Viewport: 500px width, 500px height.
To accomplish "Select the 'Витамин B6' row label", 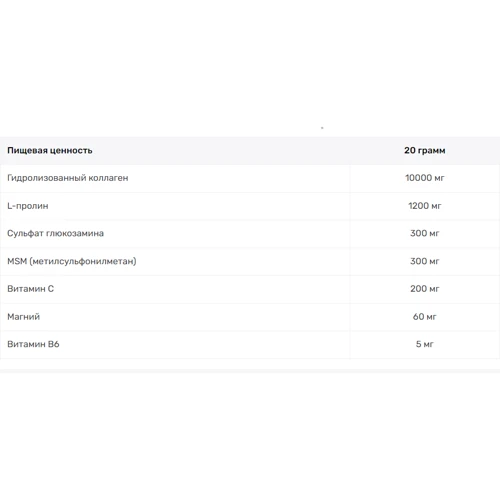I will (x=33, y=344).
